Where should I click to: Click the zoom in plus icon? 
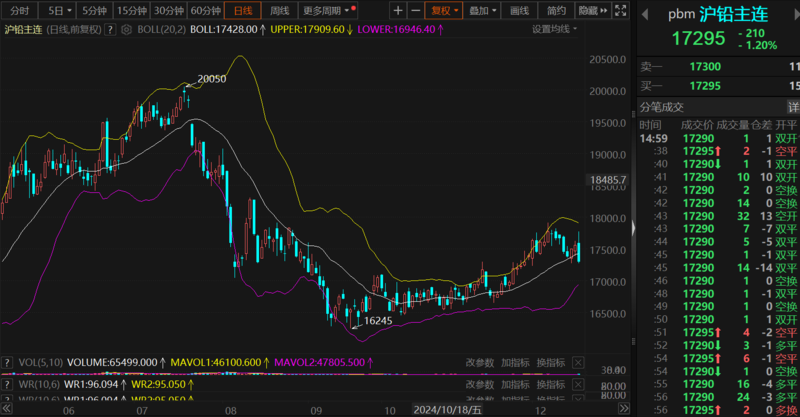click(398, 10)
